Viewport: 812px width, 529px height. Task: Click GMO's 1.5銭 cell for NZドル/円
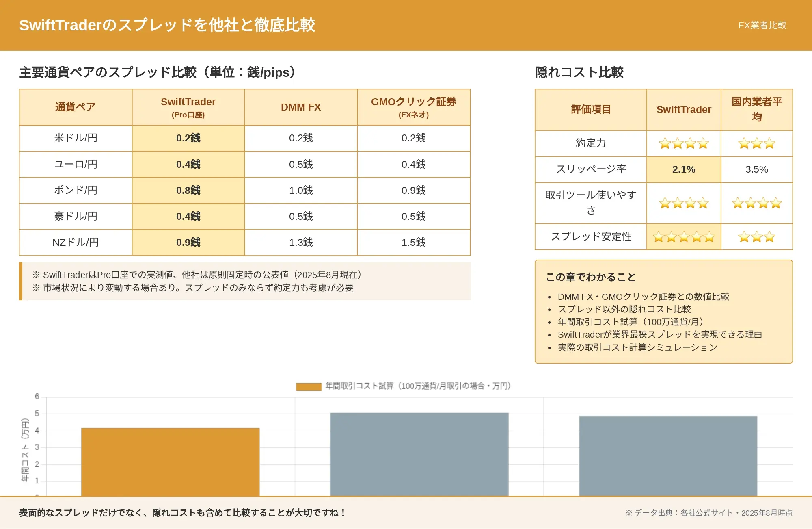pos(414,242)
